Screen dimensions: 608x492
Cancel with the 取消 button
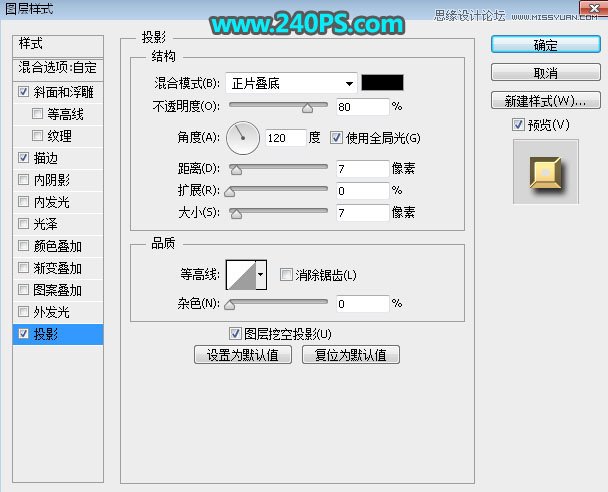[x=546, y=73]
